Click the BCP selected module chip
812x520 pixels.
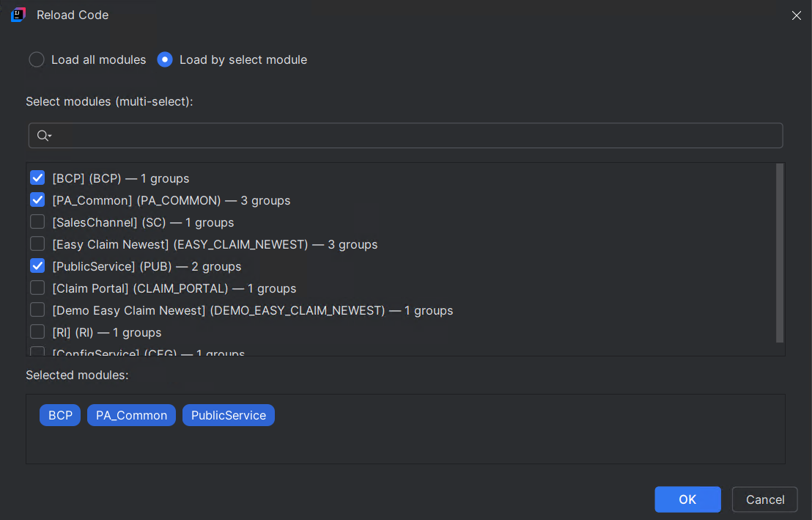pyautogui.click(x=60, y=415)
